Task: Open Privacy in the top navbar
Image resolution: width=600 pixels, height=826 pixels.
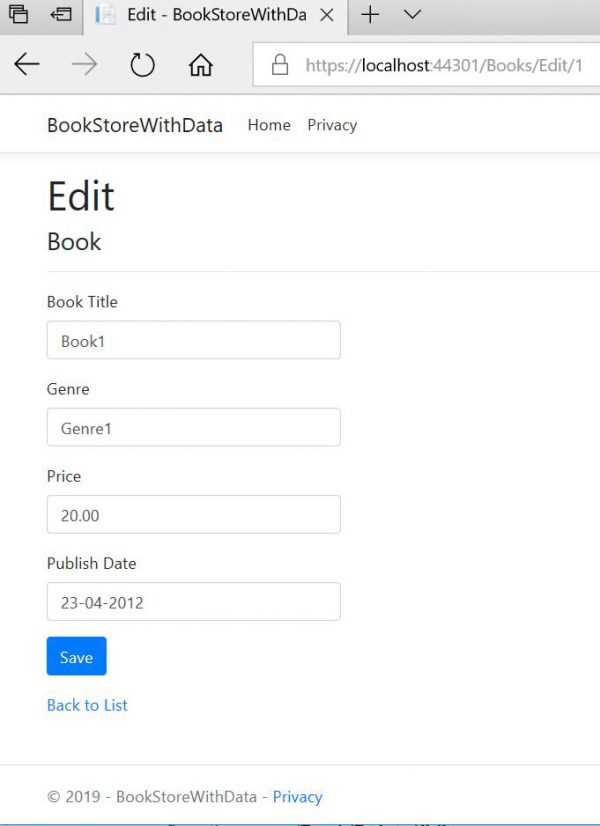Action: coord(332,125)
